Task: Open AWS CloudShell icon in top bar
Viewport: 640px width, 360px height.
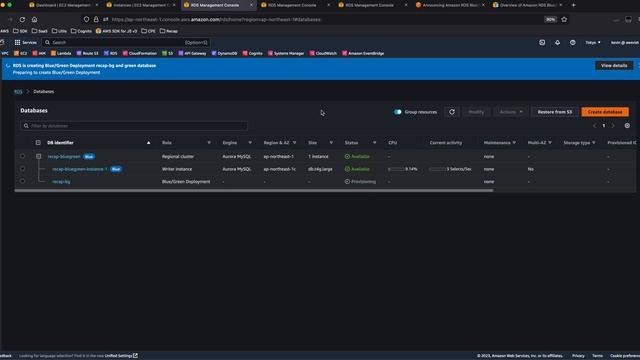Action: 542,42
